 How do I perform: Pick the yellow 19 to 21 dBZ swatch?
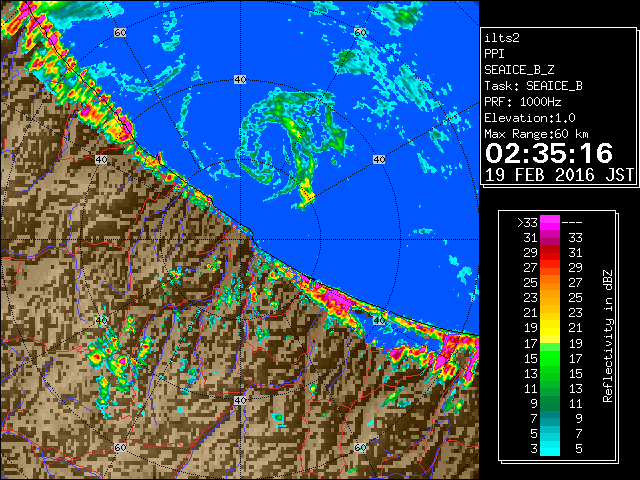[550, 328]
